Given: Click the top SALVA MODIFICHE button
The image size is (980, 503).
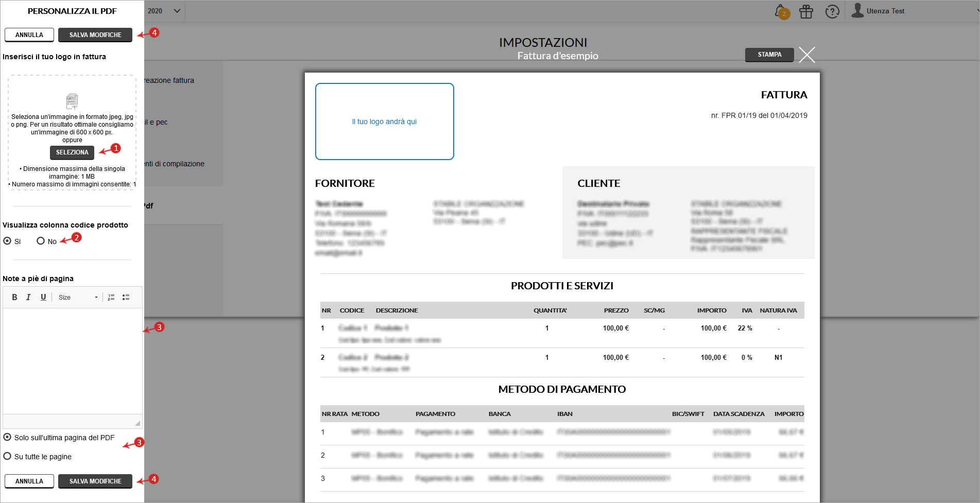Looking at the screenshot, I should point(95,35).
